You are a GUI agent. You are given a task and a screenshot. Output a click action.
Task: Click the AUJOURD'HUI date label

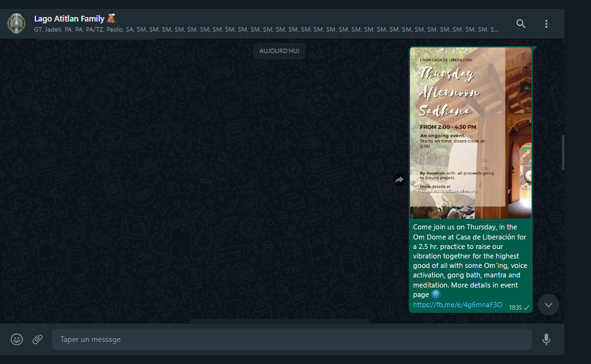coord(279,51)
